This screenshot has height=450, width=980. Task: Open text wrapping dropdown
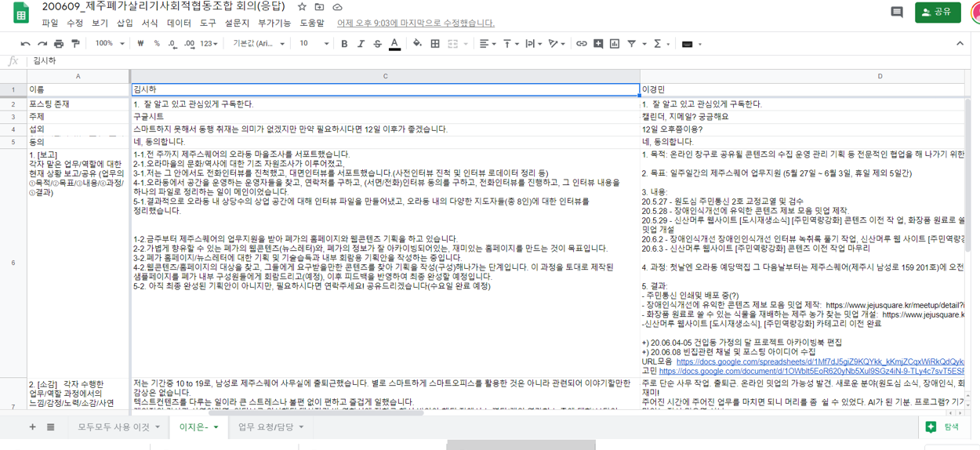pyautogui.click(x=533, y=44)
